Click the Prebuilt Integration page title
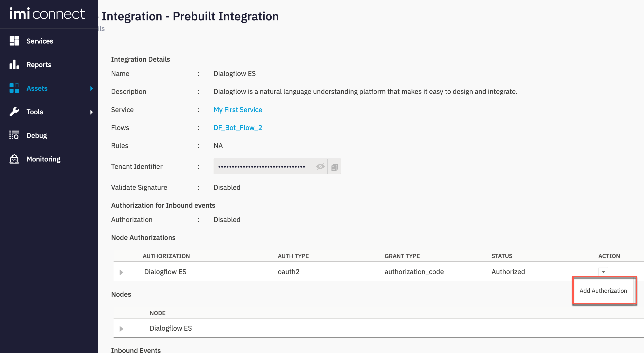Viewport: 644px width, 353px height. [x=190, y=16]
